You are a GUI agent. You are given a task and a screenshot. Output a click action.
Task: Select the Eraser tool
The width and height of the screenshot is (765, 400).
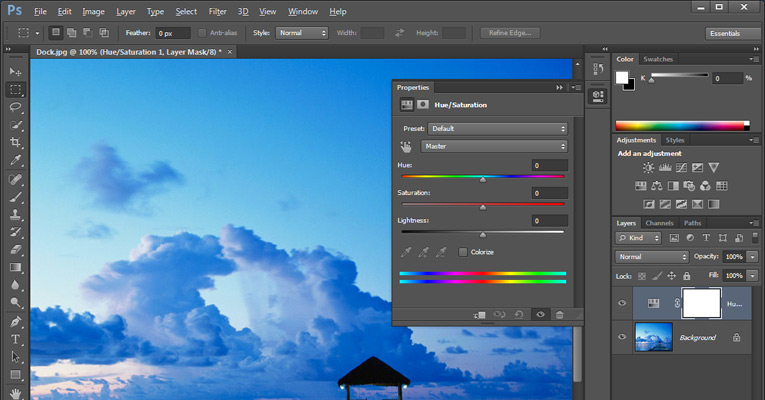[x=15, y=249]
